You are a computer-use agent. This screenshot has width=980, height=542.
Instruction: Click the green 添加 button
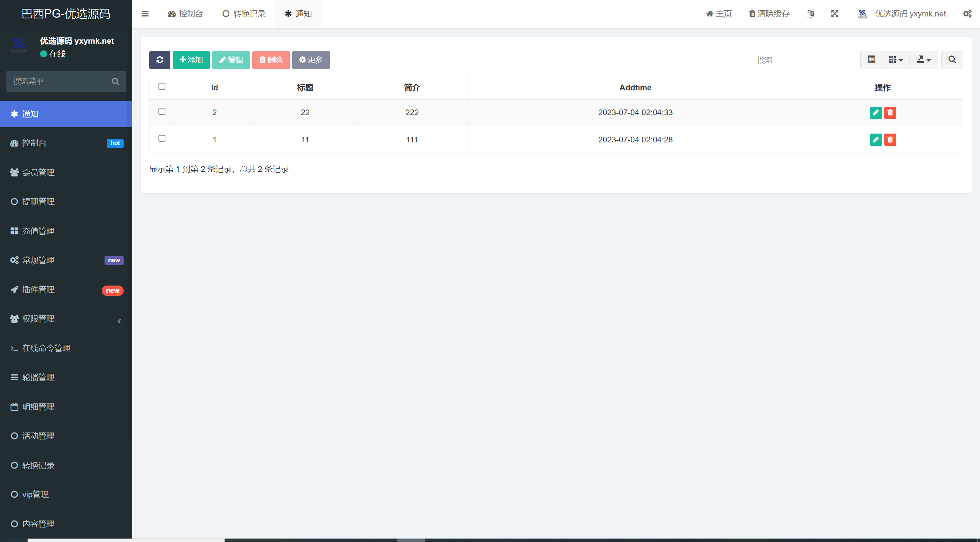click(x=191, y=60)
